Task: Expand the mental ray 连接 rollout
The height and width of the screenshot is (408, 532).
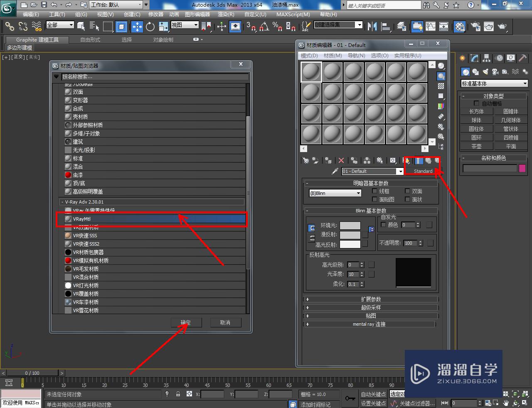Action: (369, 324)
